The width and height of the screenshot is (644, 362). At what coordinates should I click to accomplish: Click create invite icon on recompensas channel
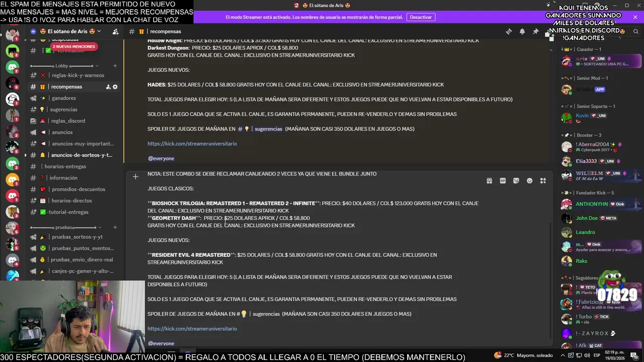click(x=108, y=87)
